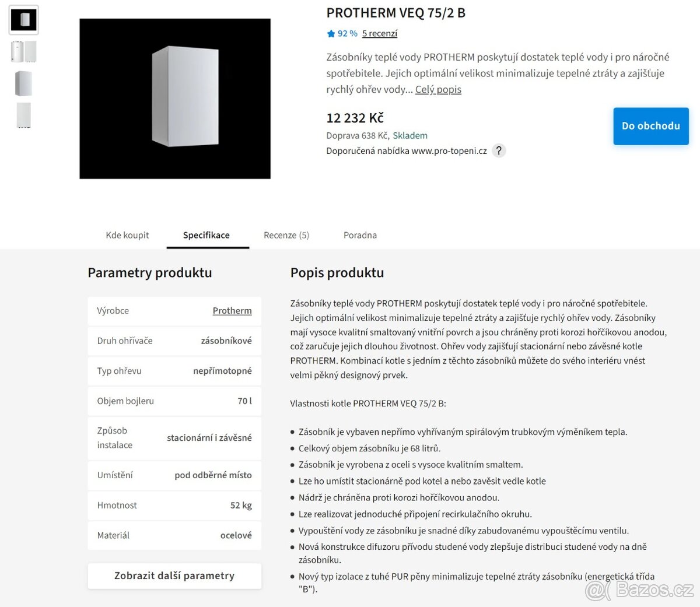Switch to the Specifikace tab
The width and height of the screenshot is (700, 607).
[x=206, y=235]
